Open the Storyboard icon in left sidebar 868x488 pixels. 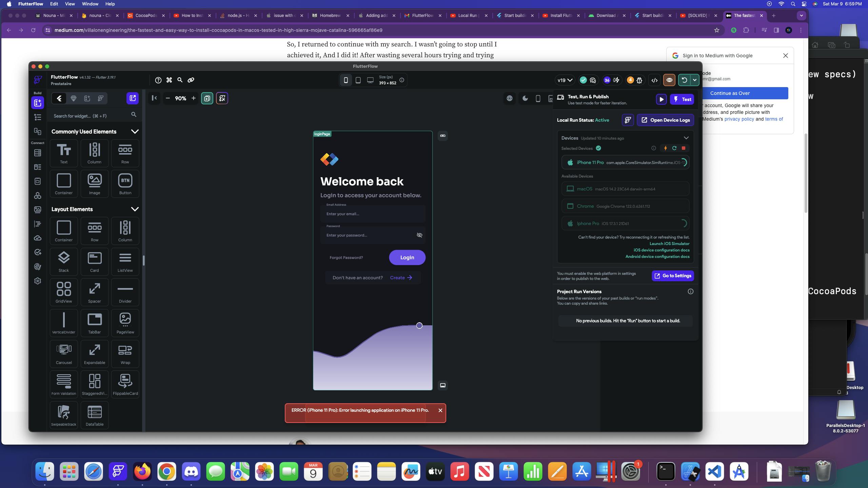pos(38,131)
